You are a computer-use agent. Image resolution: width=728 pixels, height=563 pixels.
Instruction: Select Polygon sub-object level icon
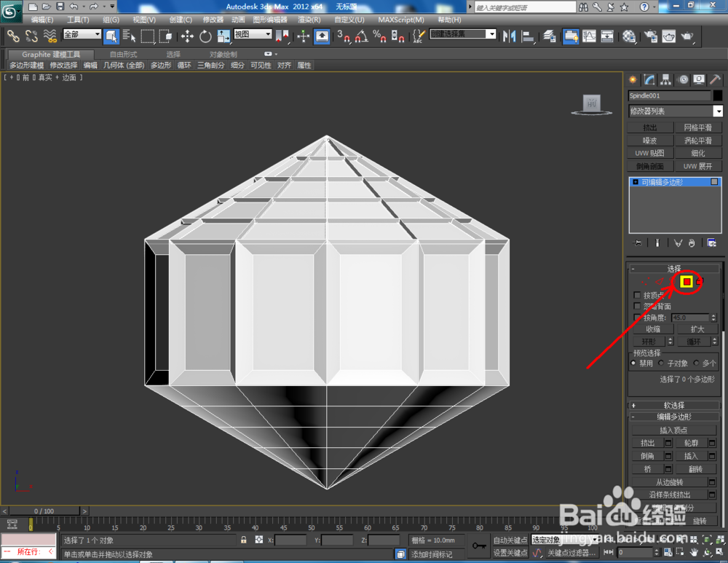coord(687,281)
